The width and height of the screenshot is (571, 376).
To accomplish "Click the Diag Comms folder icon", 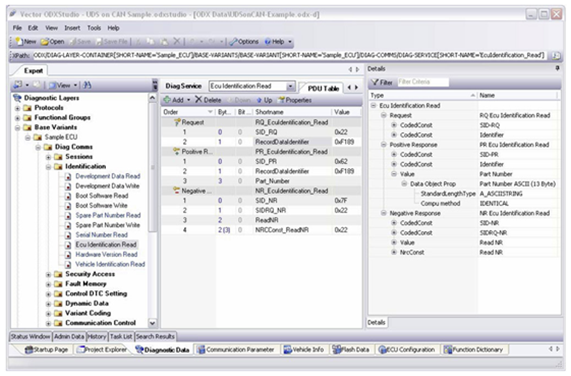I will coord(48,147).
